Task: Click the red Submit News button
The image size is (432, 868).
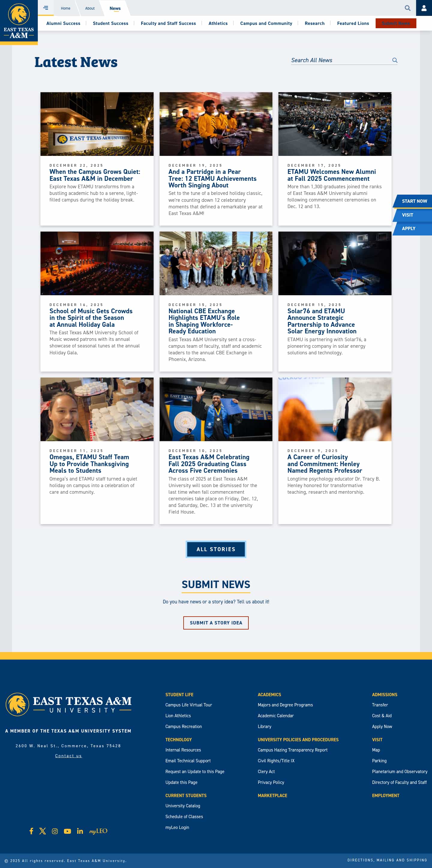Action: [396, 23]
